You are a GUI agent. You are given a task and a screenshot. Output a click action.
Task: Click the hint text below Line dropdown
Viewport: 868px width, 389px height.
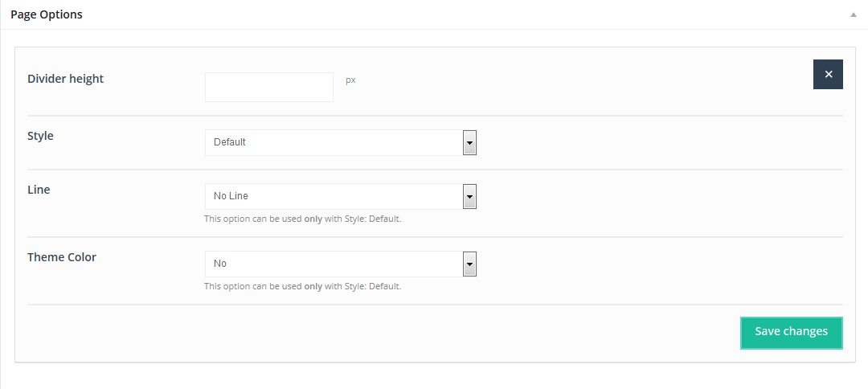pyautogui.click(x=302, y=219)
